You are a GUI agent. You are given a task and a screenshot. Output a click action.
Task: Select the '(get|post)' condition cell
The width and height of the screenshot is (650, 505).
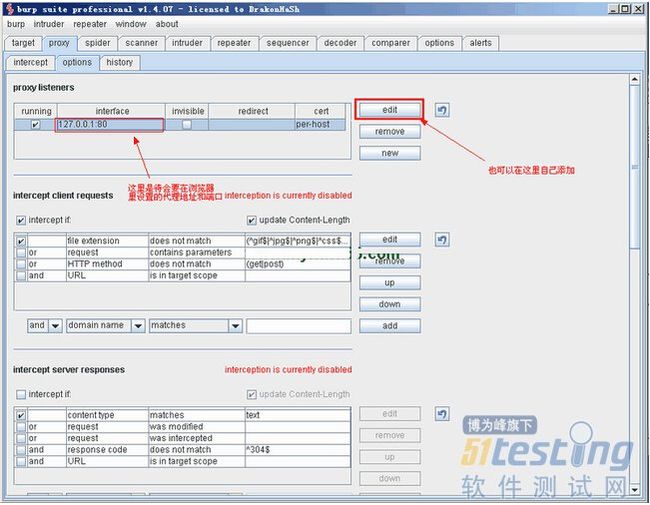pyautogui.click(x=298, y=264)
